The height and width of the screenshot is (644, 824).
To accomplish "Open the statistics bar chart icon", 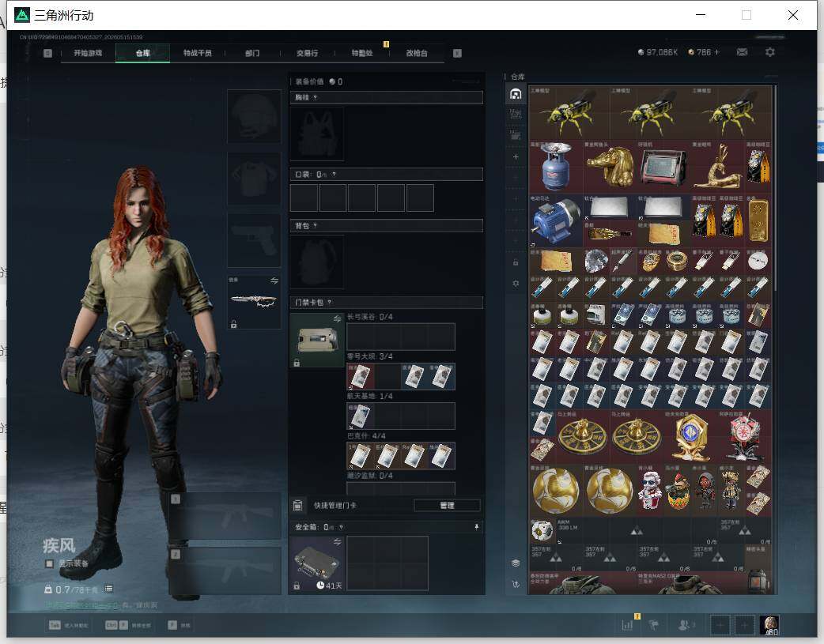I will point(627,625).
